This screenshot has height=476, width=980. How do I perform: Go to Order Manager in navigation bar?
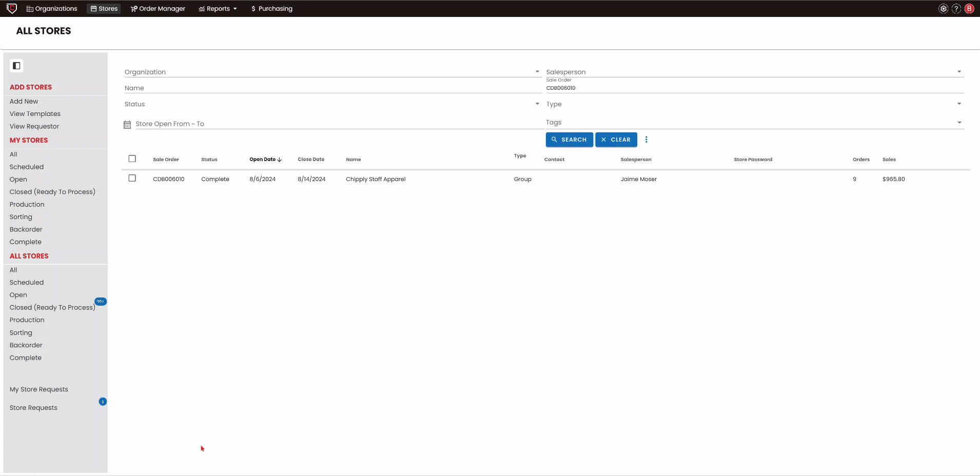click(x=158, y=9)
